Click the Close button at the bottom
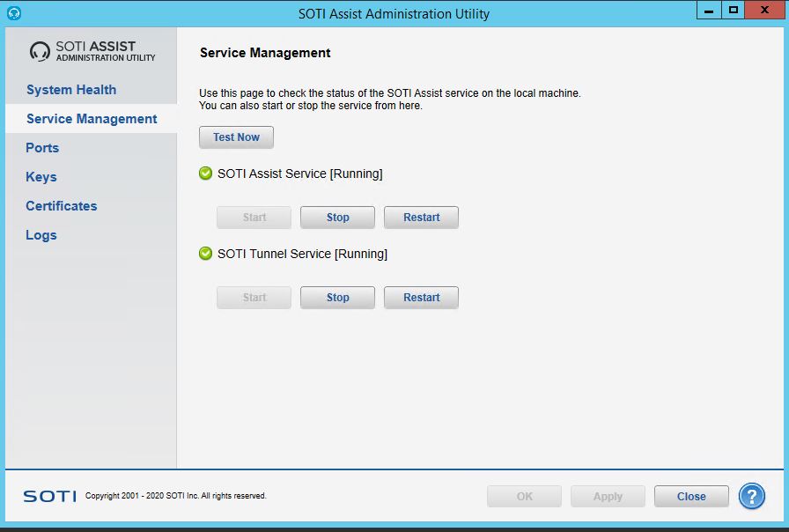Screen dimensions: 789x532 coord(691,496)
